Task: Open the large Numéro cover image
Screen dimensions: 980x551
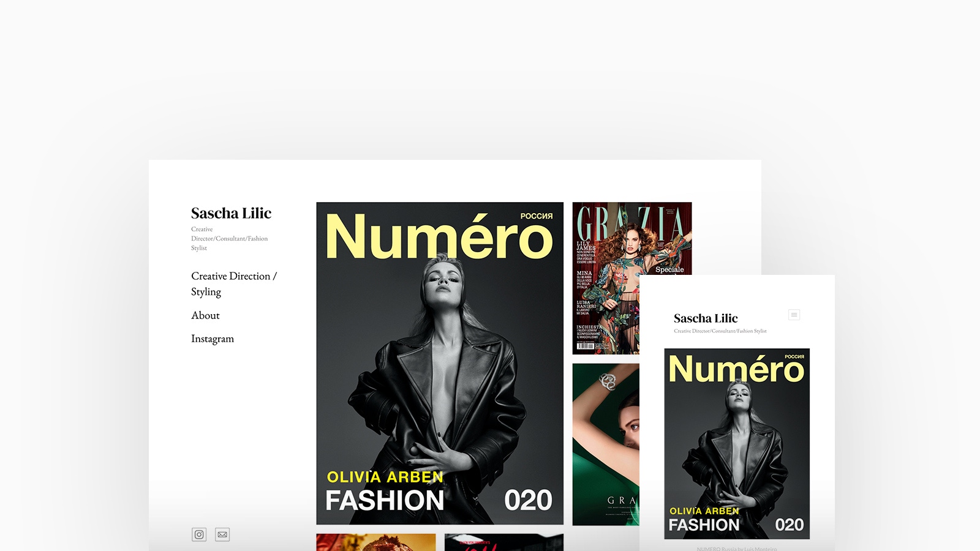Action: (440, 363)
